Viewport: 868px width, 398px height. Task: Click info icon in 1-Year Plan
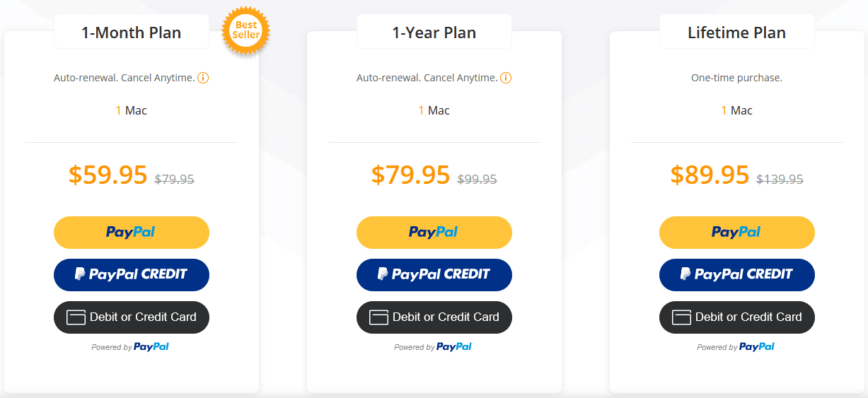click(506, 78)
